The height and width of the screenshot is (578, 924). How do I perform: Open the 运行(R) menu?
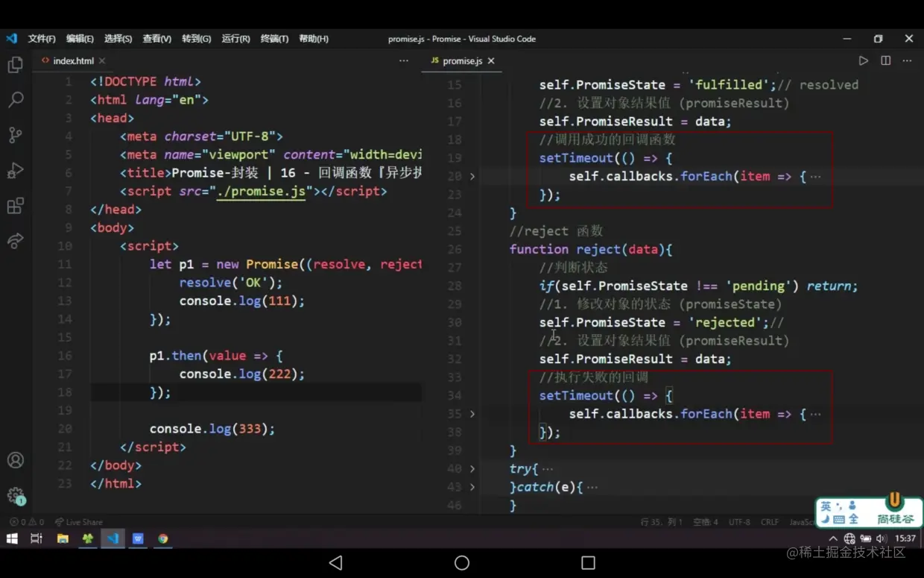(235, 39)
